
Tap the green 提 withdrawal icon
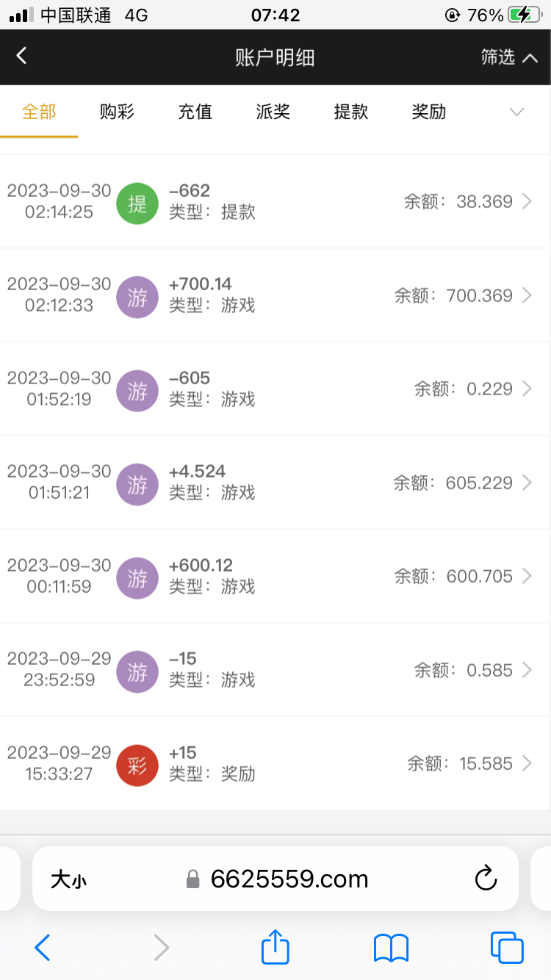pos(137,203)
